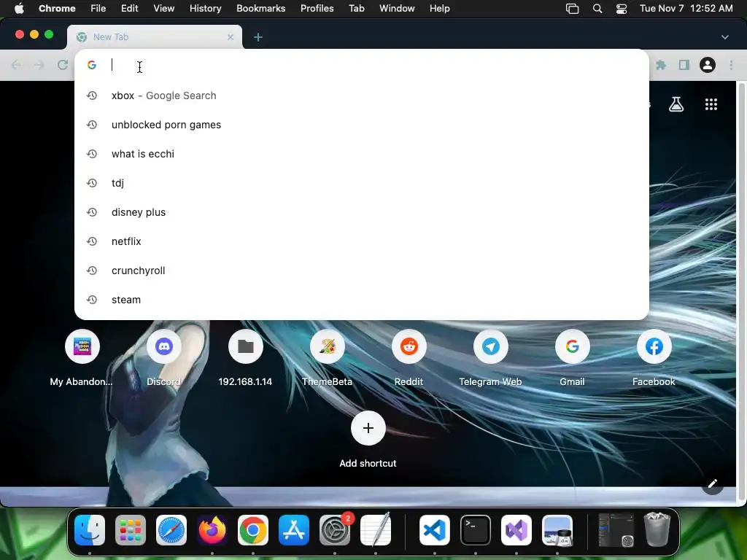This screenshot has width=747, height=560.
Task: Open the Edit menu
Action: tap(130, 9)
